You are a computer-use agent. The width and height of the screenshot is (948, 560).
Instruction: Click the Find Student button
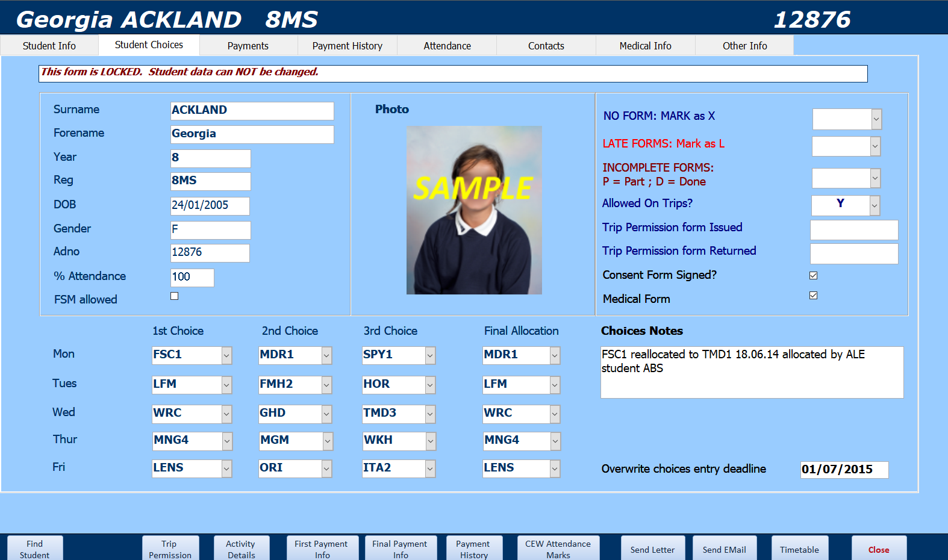pos(35,549)
